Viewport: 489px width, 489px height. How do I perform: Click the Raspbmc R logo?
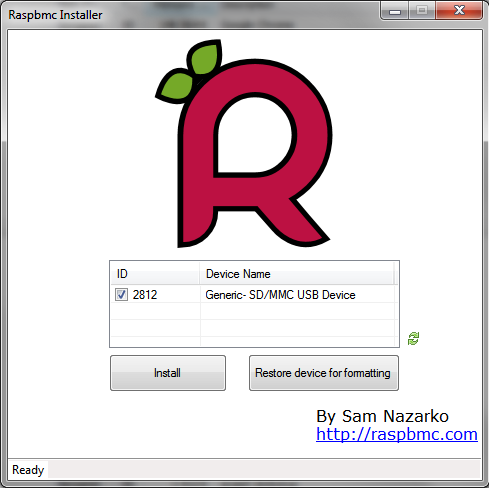(x=243, y=144)
